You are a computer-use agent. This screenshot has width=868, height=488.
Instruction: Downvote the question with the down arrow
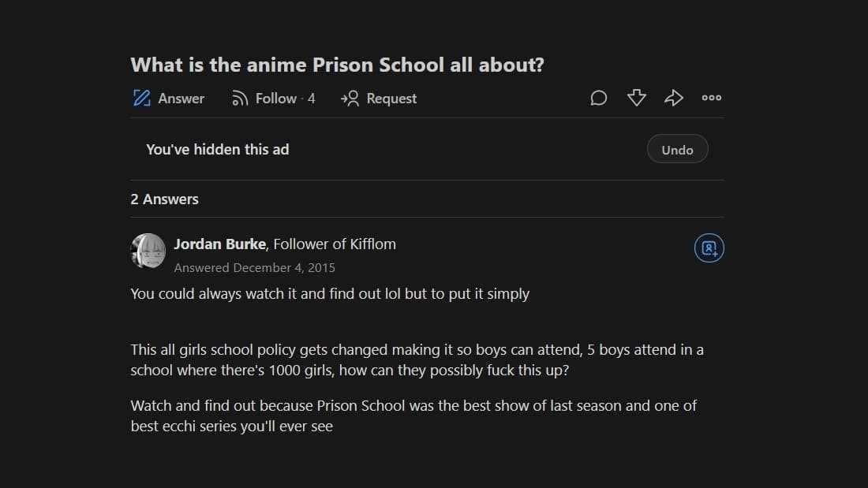pos(636,98)
